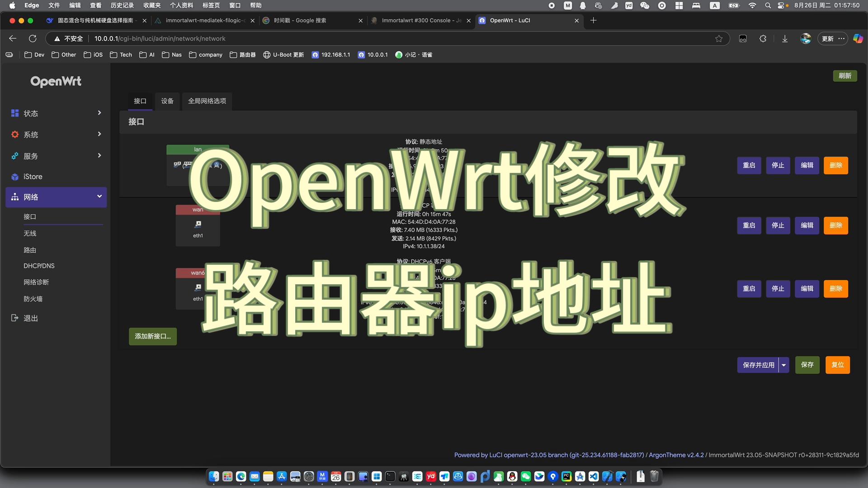Open Spotlight search in menu bar

coord(768,5)
